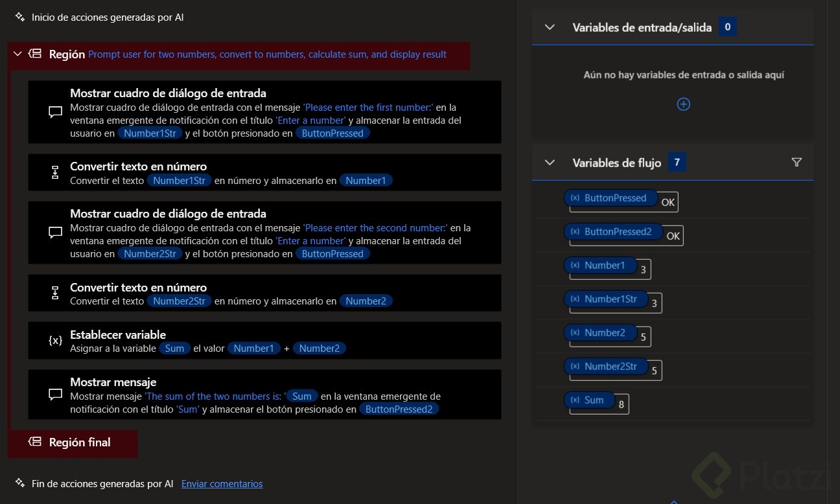Select the convert icon of the Number1Str conversion action

click(55, 172)
